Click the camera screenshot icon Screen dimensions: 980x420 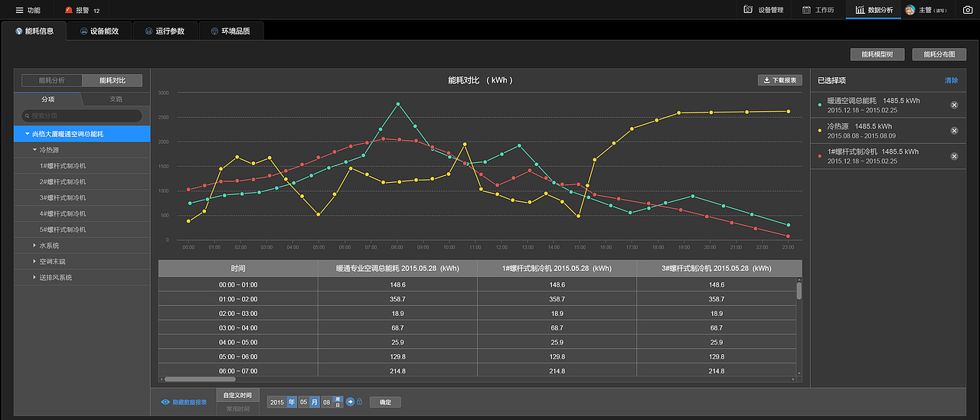pyautogui.click(x=968, y=10)
